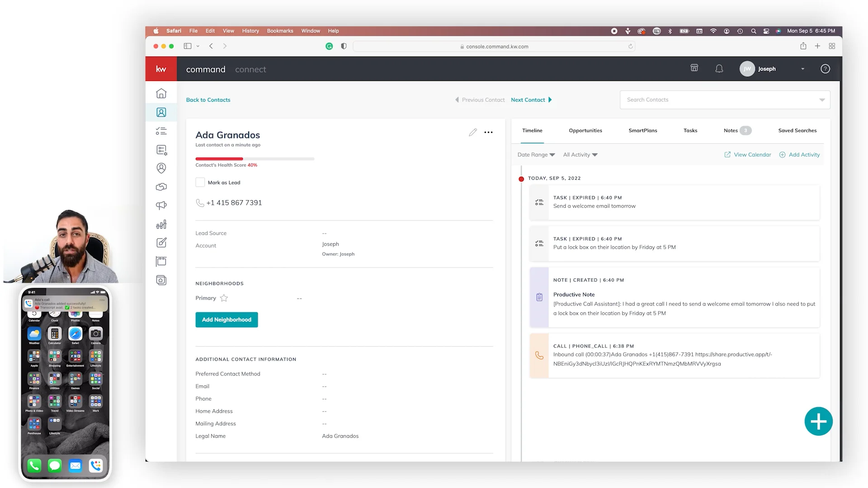Open the help question mark icon

(825, 69)
